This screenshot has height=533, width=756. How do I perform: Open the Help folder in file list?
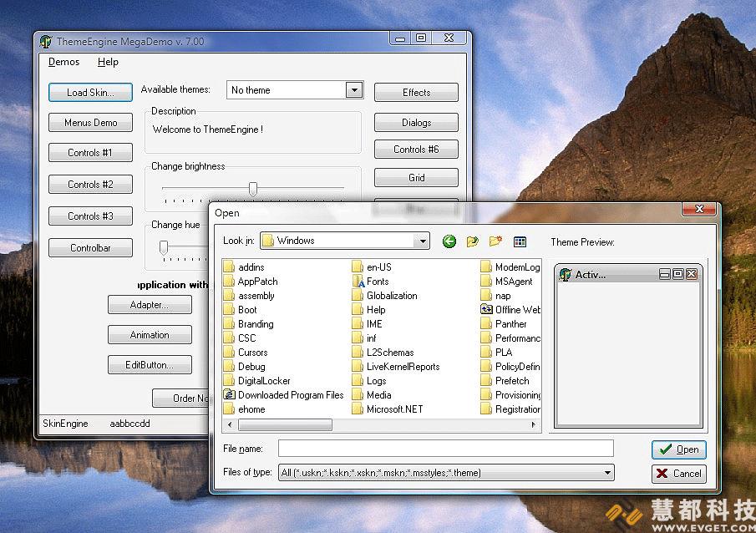tap(369, 310)
